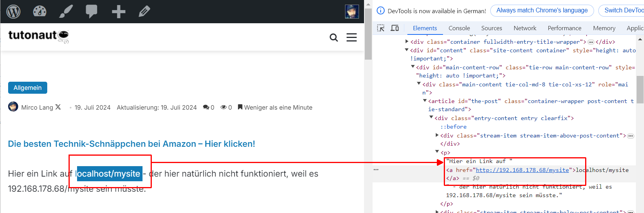Viewport: 644px width, 213px height.
Task: Click "Aktualisierung: 19. Juli 2024" text
Action: click(x=157, y=107)
